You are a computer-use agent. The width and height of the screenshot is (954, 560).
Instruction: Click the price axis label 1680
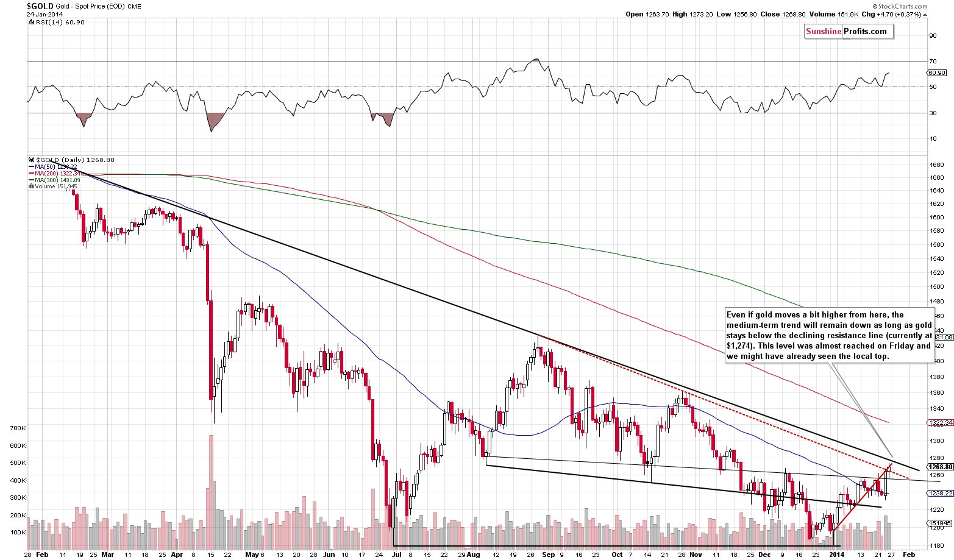coord(937,165)
